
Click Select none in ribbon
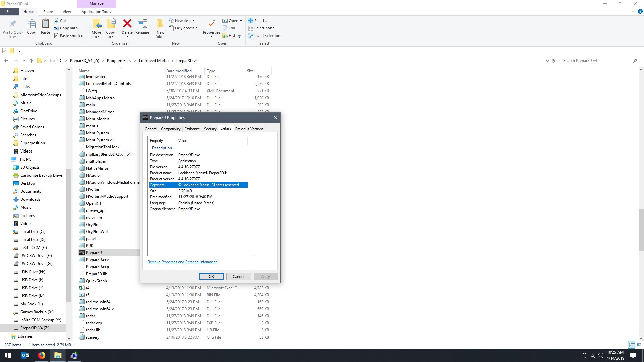(x=261, y=28)
